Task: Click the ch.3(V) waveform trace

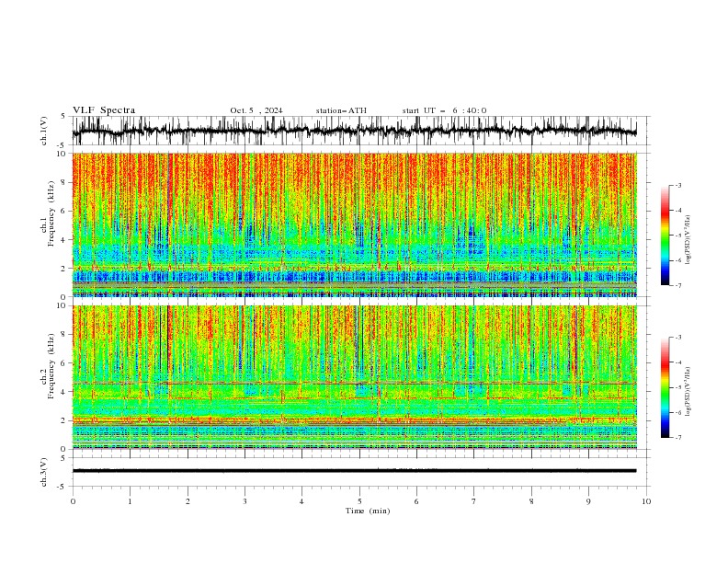Action: click(354, 471)
